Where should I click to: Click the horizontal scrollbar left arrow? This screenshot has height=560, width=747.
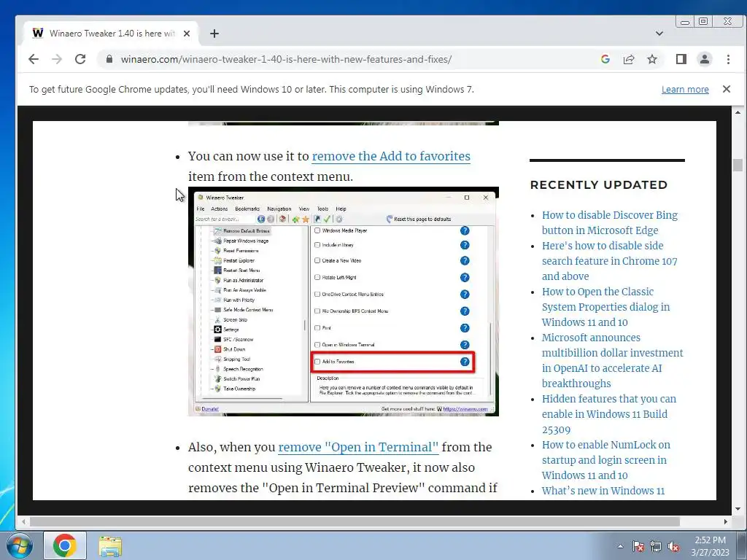tap(23, 521)
